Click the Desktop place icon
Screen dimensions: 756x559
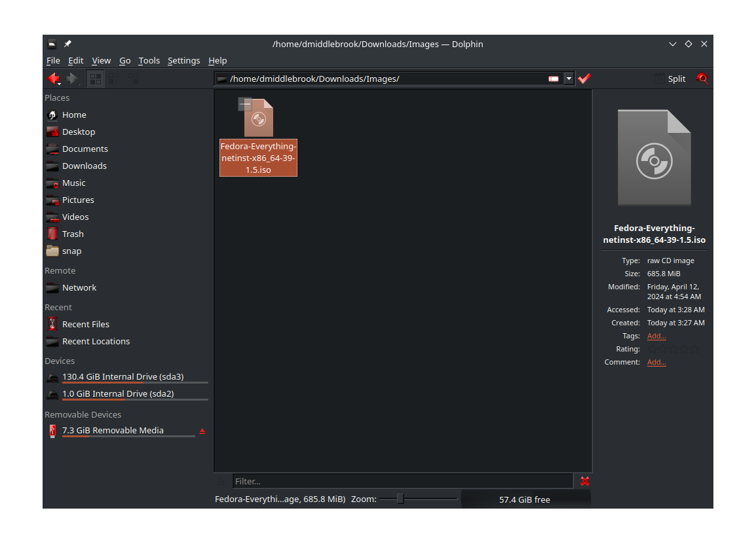52,132
